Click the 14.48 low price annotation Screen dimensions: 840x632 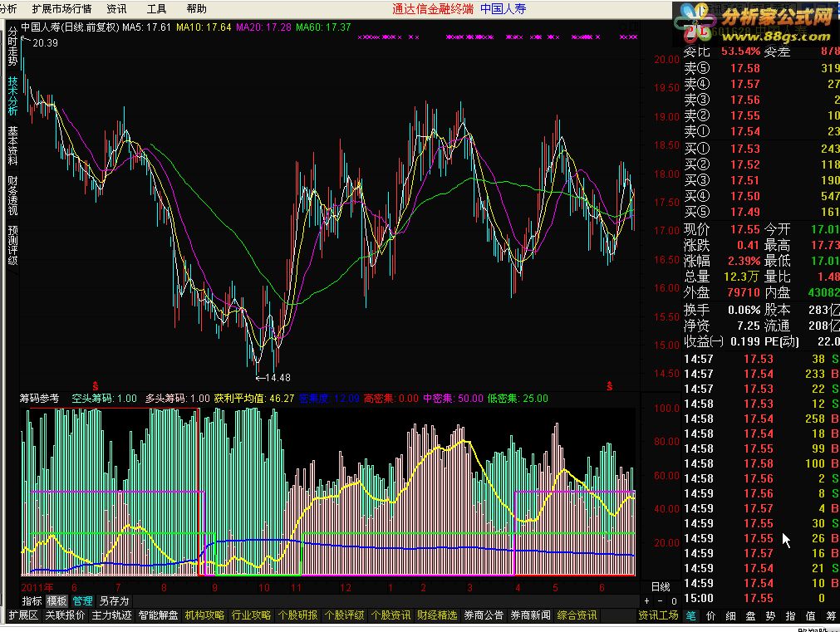point(273,378)
